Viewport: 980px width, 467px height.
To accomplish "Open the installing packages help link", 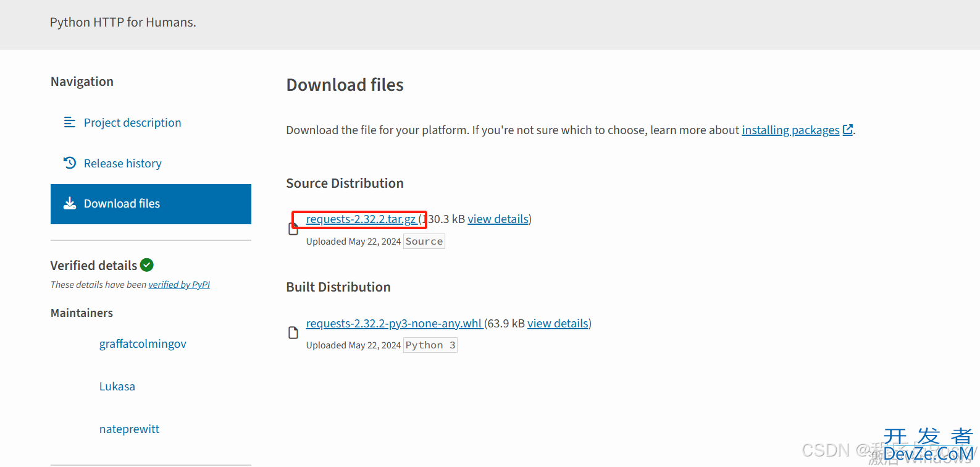I will 790,130.
